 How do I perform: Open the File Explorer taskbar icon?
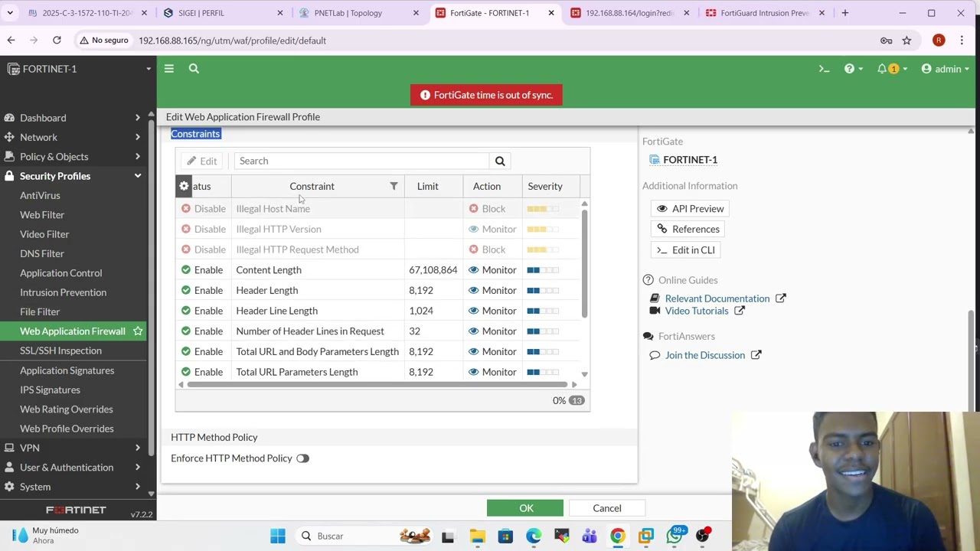coord(477,536)
